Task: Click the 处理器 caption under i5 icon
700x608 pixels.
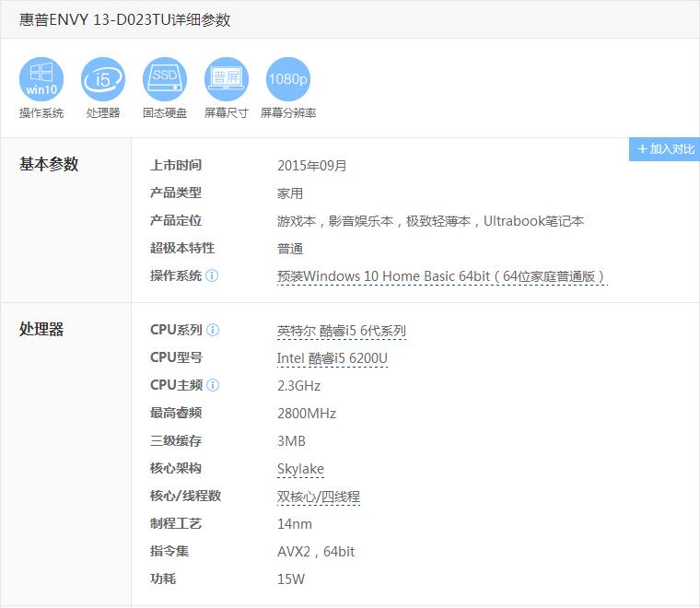Action: click(103, 113)
